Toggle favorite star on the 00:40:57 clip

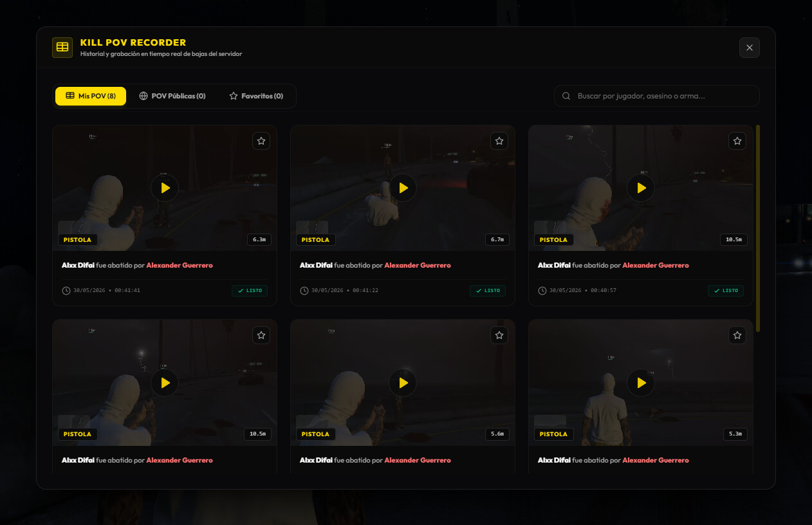pos(737,141)
